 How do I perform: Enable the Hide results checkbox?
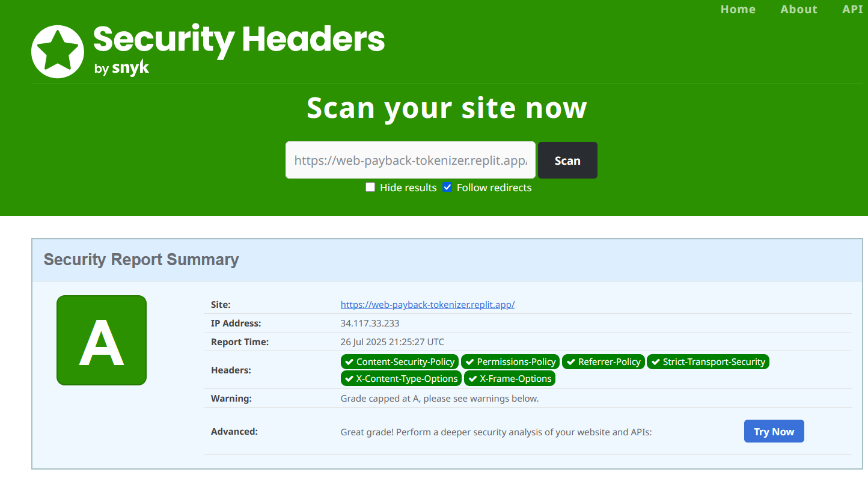tap(370, 187)
